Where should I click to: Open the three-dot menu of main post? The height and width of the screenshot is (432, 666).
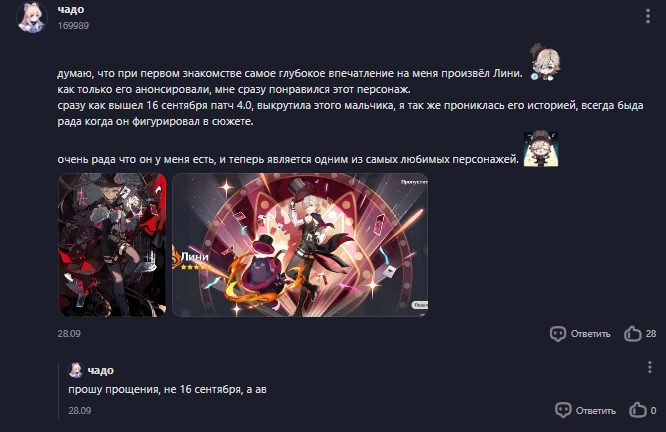point(647,16)
